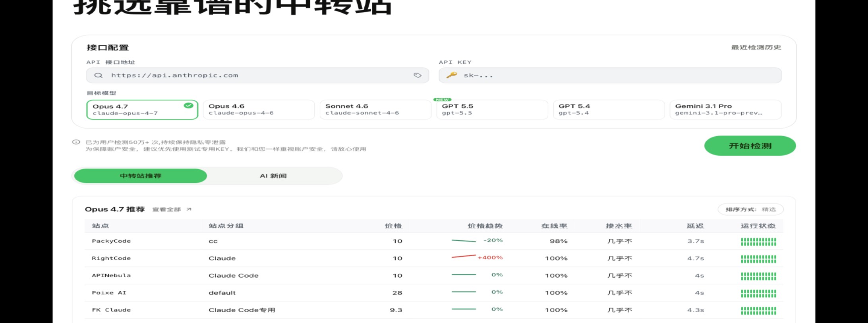Click PackyCode's green status bars
Image resolution: width=868 pixels, height=323 pixels.
758,242
